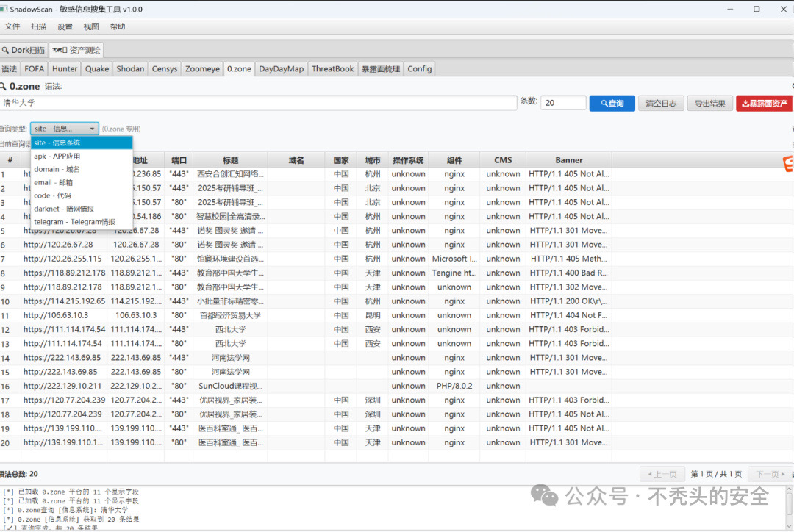Click the ShadowScan app icon in title bar
Image resolution: width=794 pixels, height=532 pixels.
point(4,9)
